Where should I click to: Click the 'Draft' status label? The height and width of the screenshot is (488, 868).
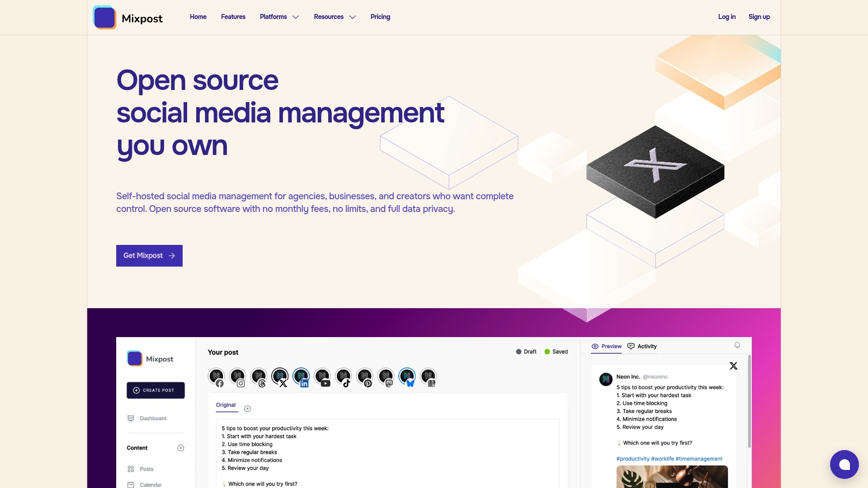(x=530, y=352)
